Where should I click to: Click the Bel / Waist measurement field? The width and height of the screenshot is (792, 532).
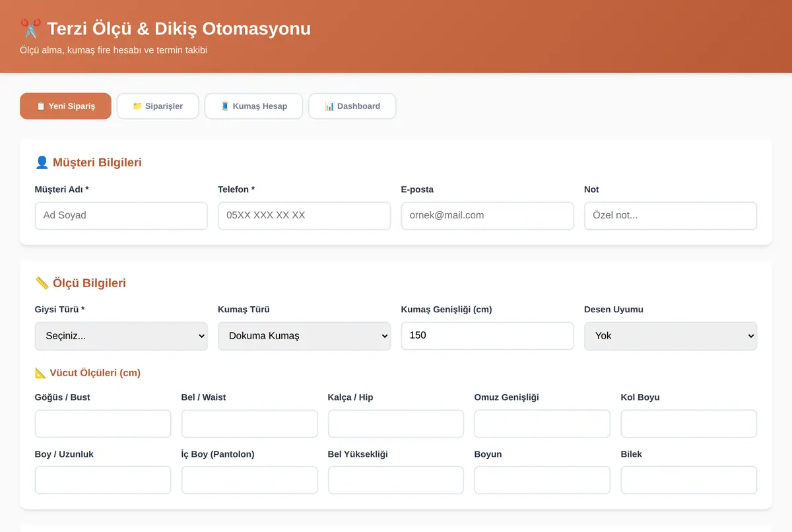click(x=249, y=424)
